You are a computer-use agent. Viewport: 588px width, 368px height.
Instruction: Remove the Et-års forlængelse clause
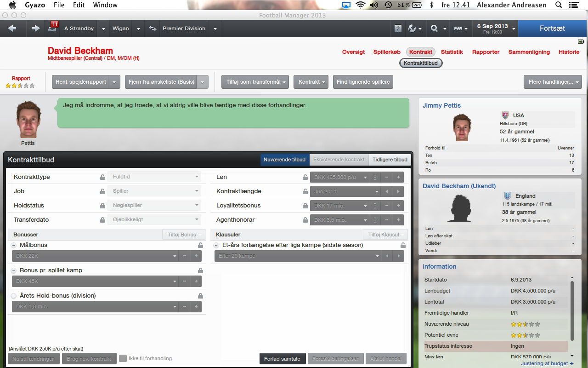pos(216,245)
